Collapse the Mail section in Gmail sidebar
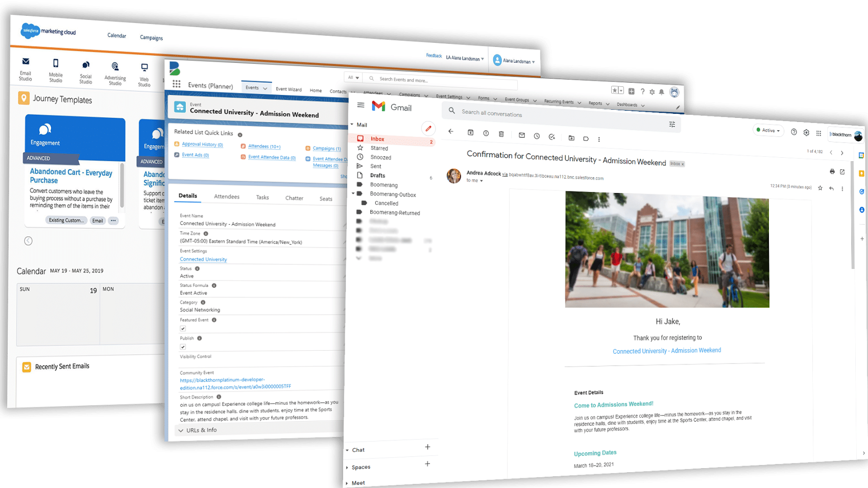The width and height of the screenshot is (868, 488). click(x=352, y=125)
